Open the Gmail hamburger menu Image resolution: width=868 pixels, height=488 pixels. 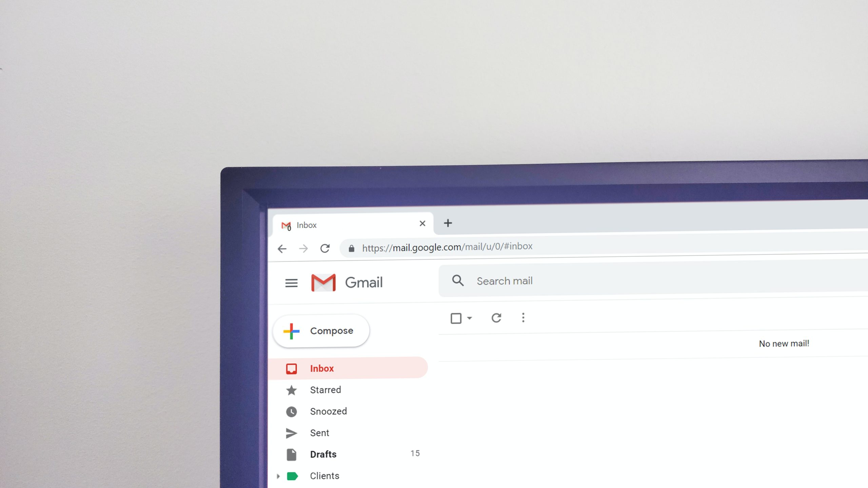(291, 282)
